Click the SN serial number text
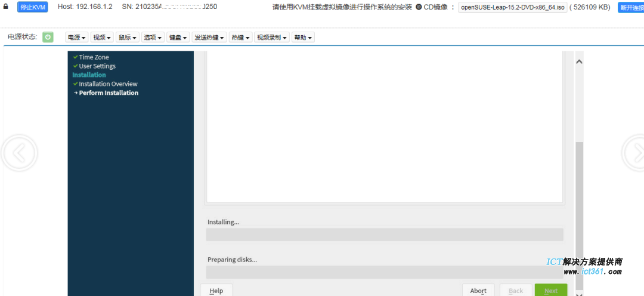Image resolution: width=644 pixels, height=296 pixels. tap(169, 7)
